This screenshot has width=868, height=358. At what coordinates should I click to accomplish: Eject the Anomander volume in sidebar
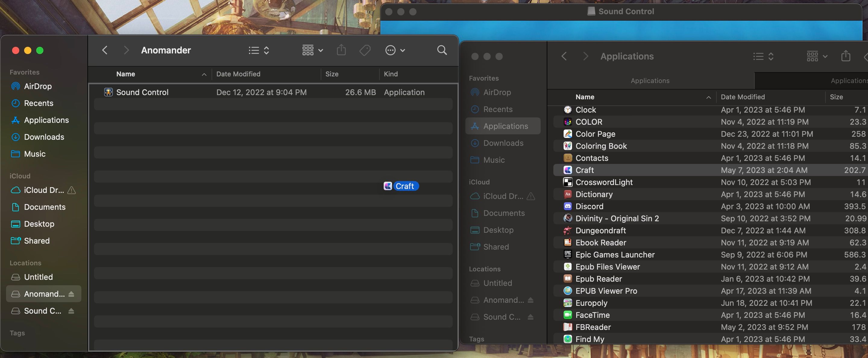coord(71,294)
